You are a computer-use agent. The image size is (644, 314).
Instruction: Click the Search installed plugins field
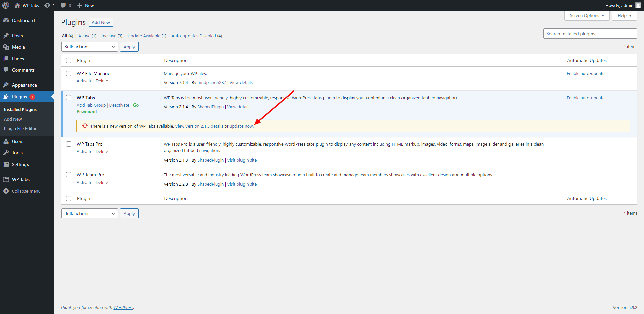(590, 34)
